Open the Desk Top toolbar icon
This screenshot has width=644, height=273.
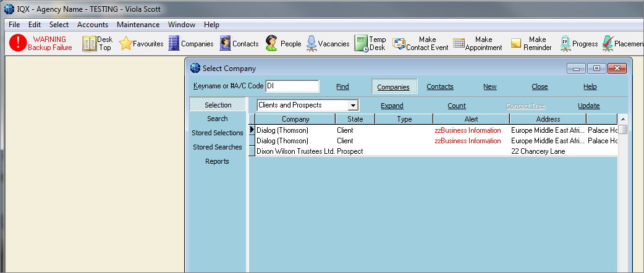tap(89, 43)
